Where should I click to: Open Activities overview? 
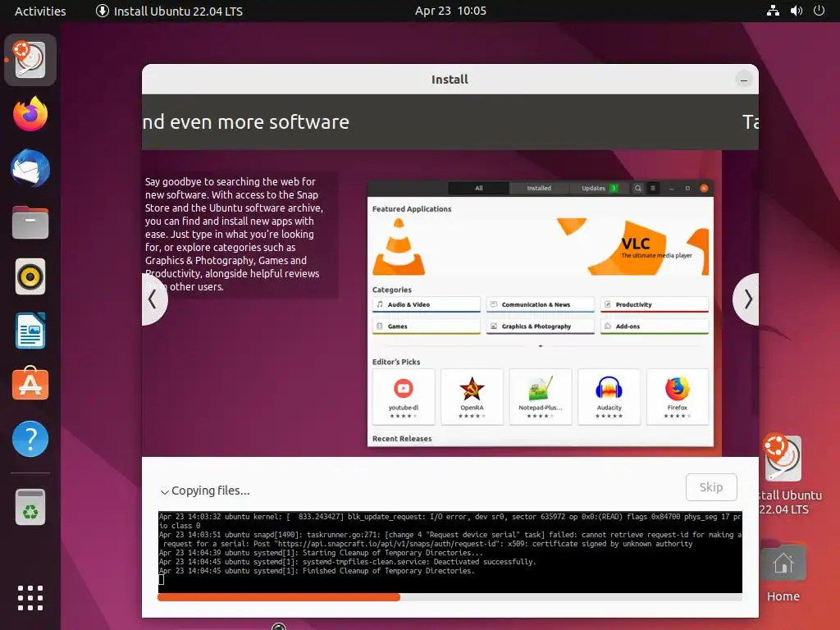40,11
